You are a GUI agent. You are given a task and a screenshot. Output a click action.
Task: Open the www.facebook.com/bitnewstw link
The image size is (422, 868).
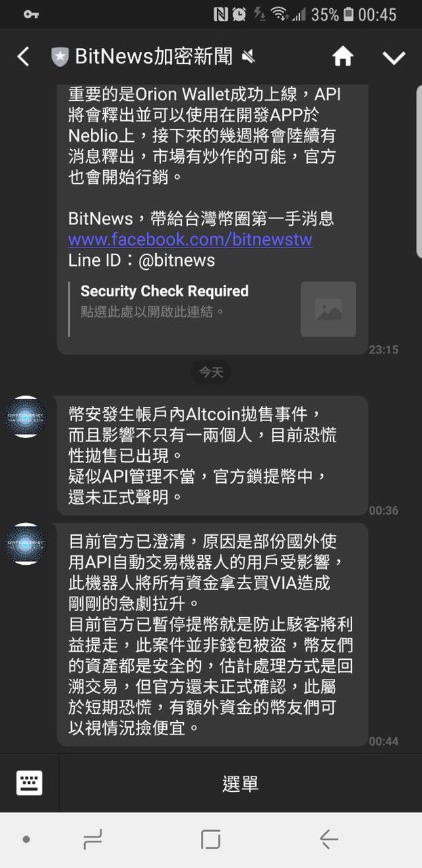191,239
